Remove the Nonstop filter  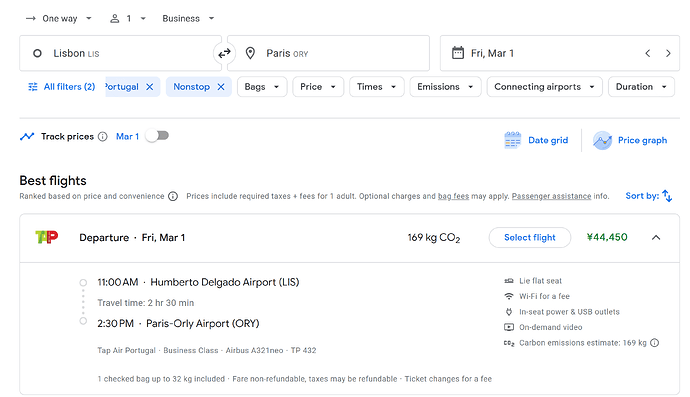[x=221, y=87]
